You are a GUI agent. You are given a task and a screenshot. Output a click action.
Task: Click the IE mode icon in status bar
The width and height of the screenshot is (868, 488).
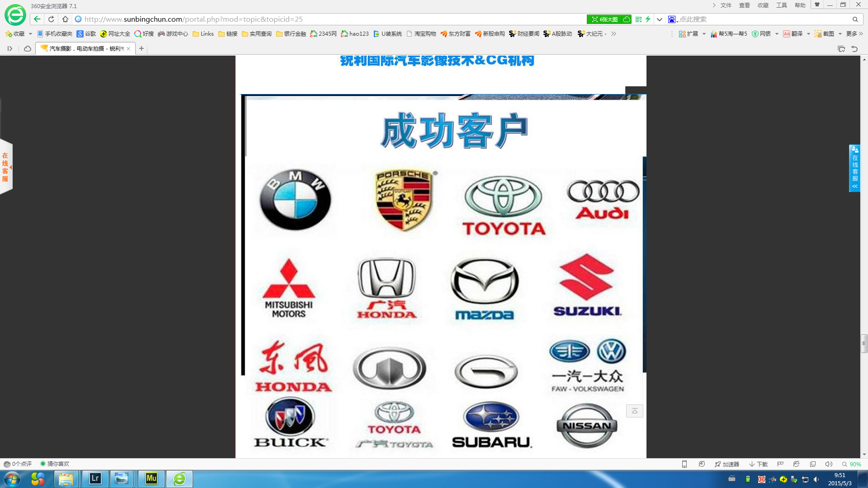pyautogui.click(x=797, y=464)
